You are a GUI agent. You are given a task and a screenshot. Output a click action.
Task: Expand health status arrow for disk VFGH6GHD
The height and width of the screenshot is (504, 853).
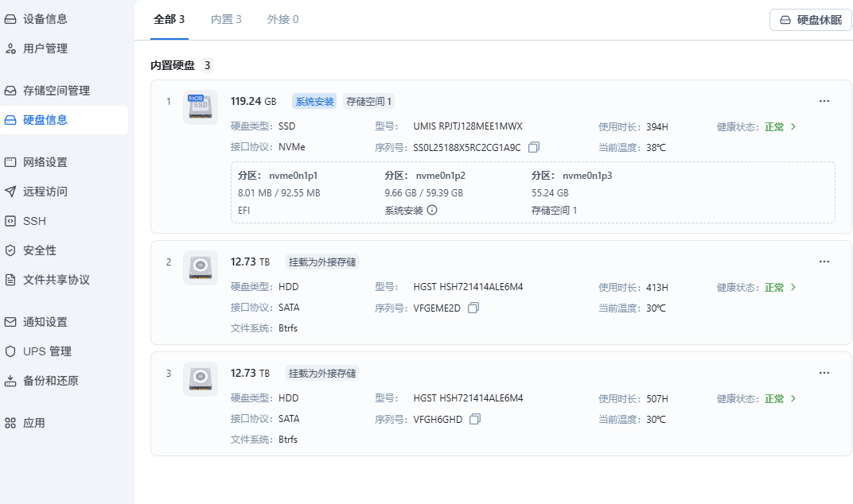[x=793, y=398]
